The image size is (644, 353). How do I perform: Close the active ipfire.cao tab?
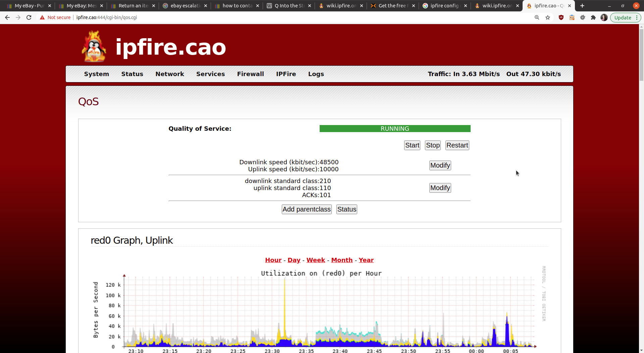click(570, 6)
